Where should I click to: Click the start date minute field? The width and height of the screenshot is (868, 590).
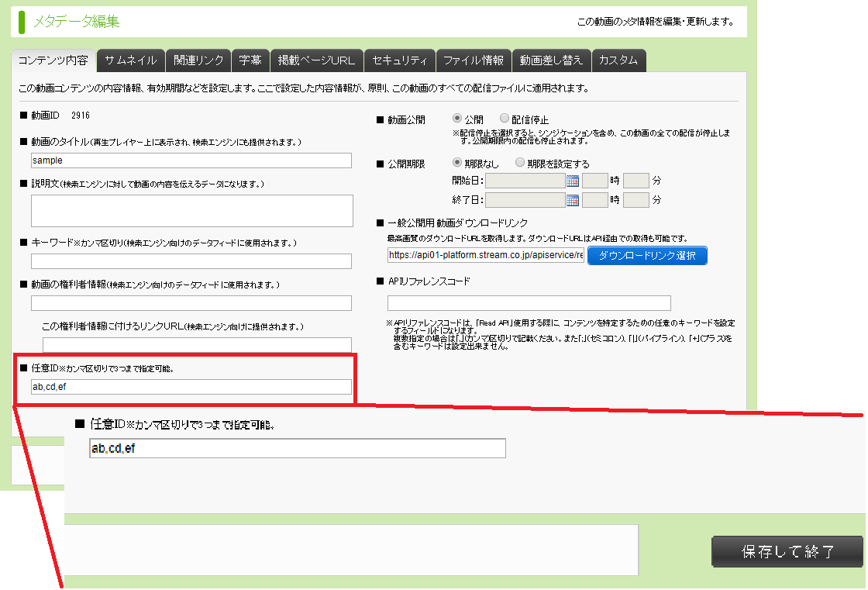(636, 181)
